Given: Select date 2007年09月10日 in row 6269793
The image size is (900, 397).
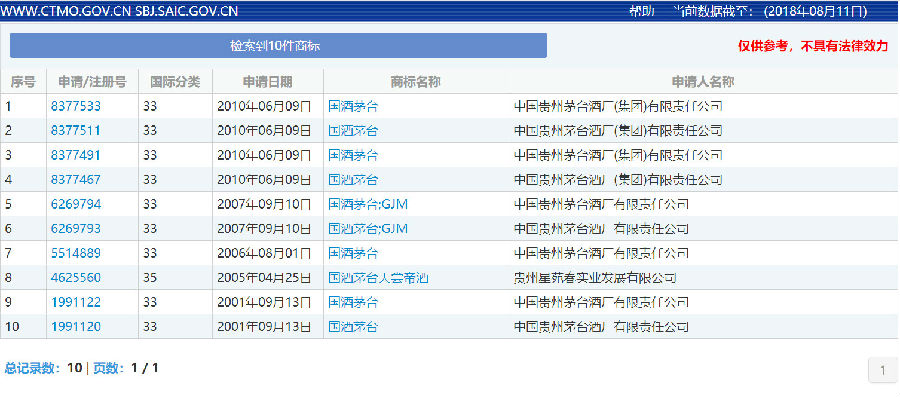Looking at the screenshot, I should [x=264, y=229].
